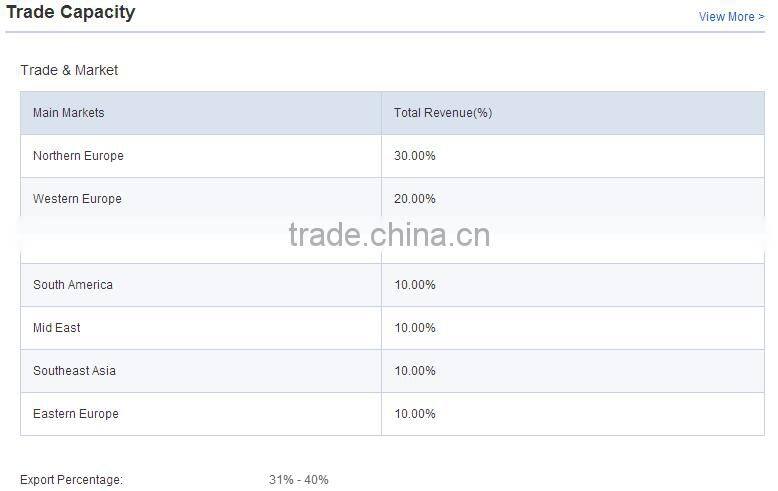Screen dimensions: 778x491
Task: Select the South America market cell
Action: [x=73, y=285]
